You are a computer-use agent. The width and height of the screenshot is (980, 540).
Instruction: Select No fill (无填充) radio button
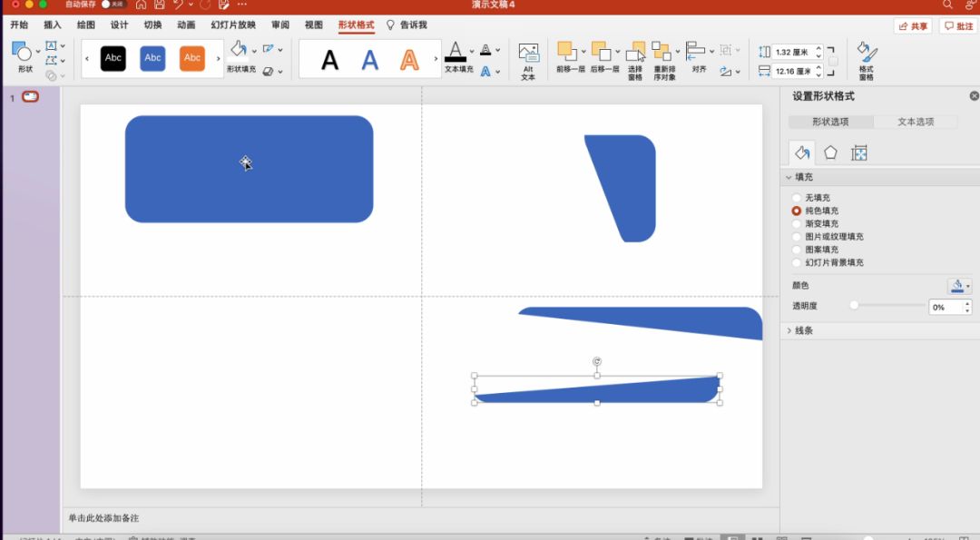click(x=797, y=198)
